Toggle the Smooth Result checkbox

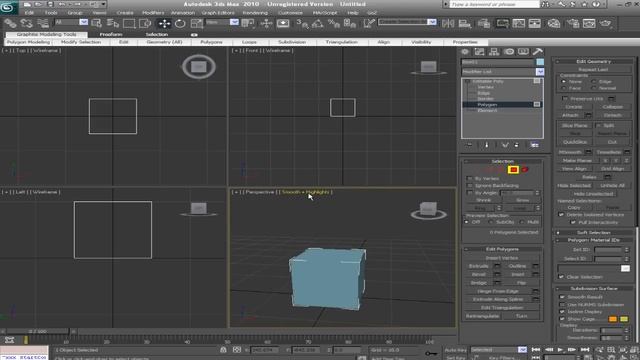[x=562, y=297]
